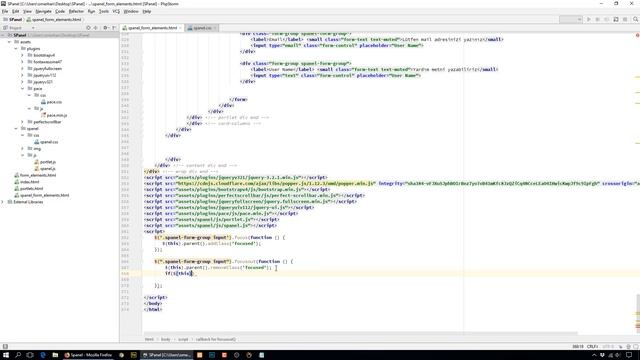640x360 pixels.
Task: Open the Window menu
Action: tap(131, 11)
